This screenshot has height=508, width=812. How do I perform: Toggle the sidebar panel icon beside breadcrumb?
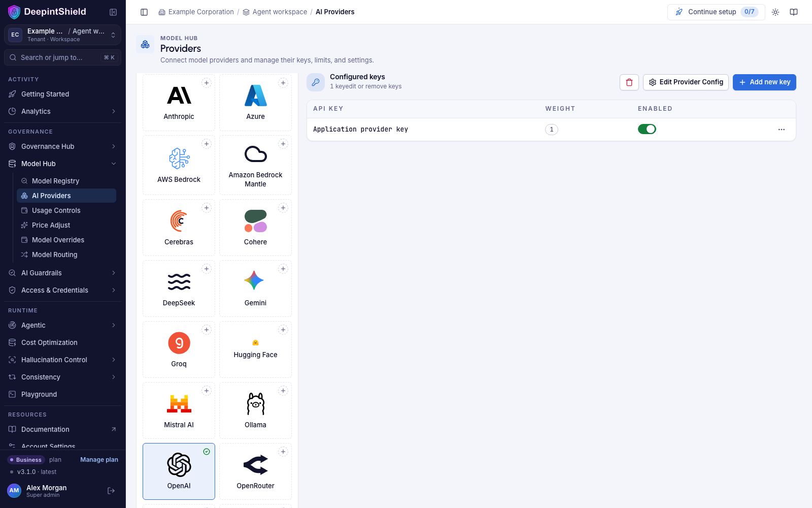(144, 12)
